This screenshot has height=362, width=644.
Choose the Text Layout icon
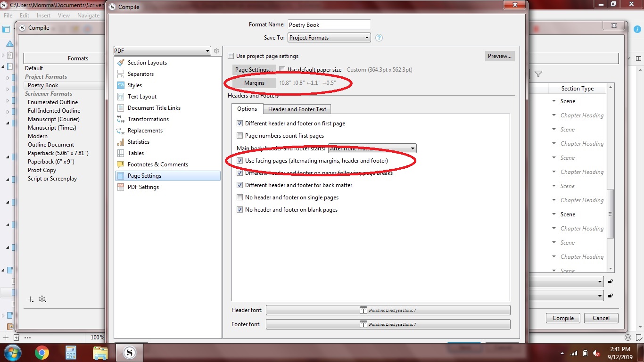pyautogui.click(x=120, y=97)
